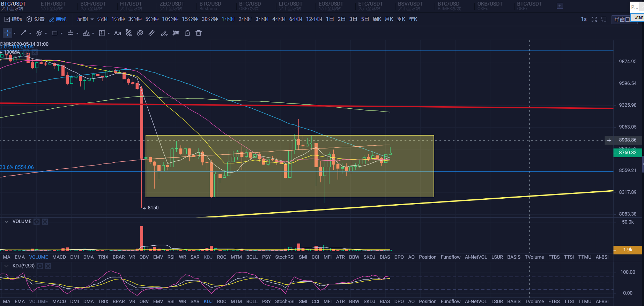Add a new symbol tab with plus
The height and width of the screenshot is (306, 644).
click(x=560, y=6)
